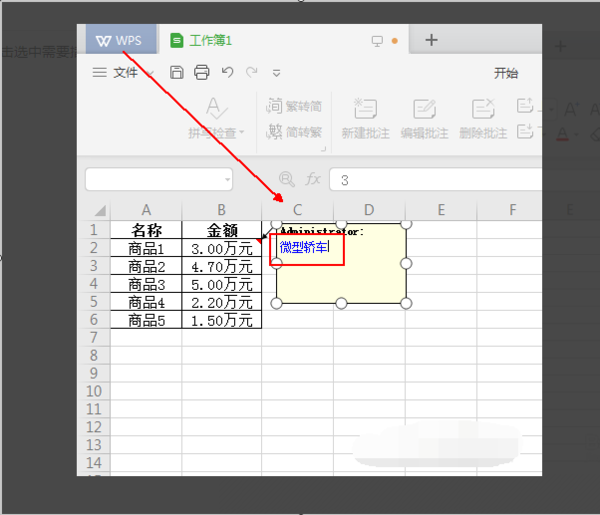The height and width of the screenshot is (515, 600).
Task: Click 新建批注 to add a comment
Action: click(x=365, y=118)
